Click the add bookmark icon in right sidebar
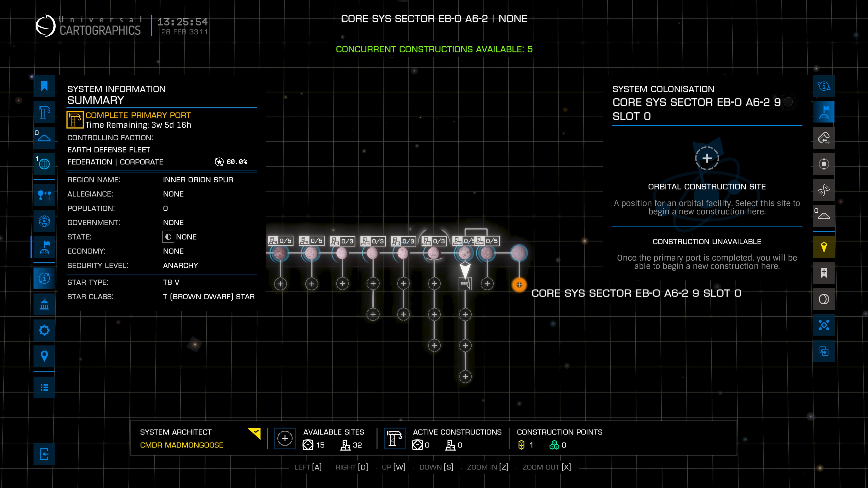868x488 pixels. pyautogui.click(x=824, y=273)
